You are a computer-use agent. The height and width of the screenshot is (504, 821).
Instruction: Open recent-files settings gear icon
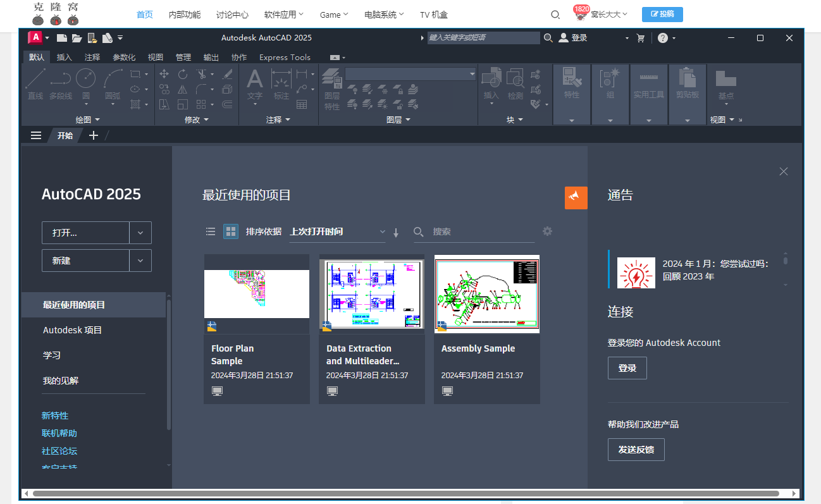[548, 231]
